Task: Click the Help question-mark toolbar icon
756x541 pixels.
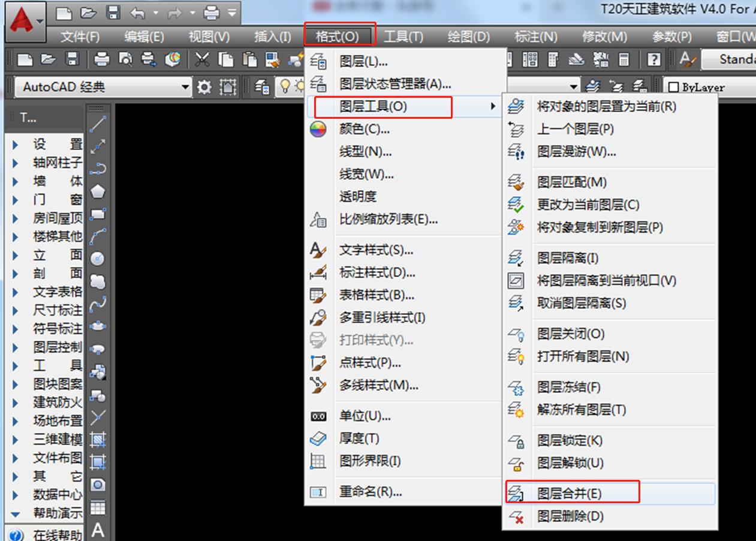Action: point(654,59)
